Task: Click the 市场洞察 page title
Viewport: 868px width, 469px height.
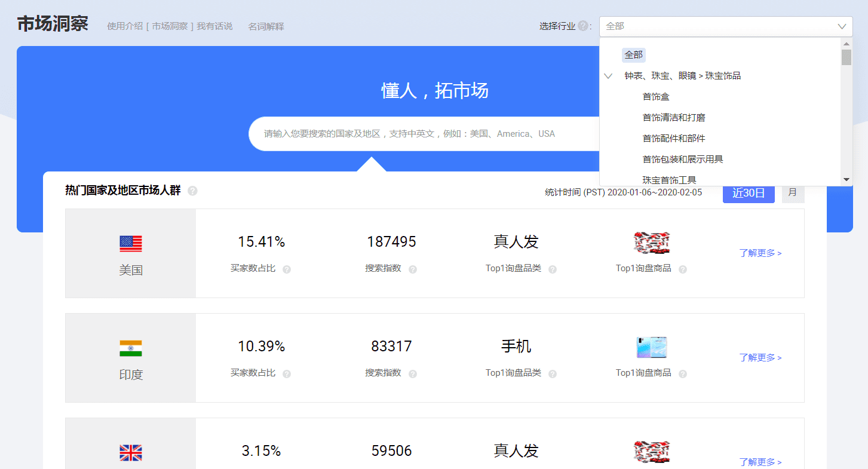Action: pos(53,24)
